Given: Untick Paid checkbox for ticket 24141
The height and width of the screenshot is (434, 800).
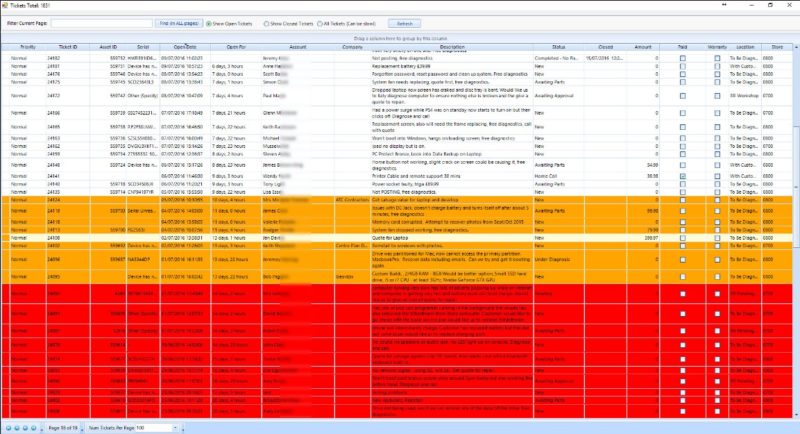Looking at the screenshot, I should (683, 176).
